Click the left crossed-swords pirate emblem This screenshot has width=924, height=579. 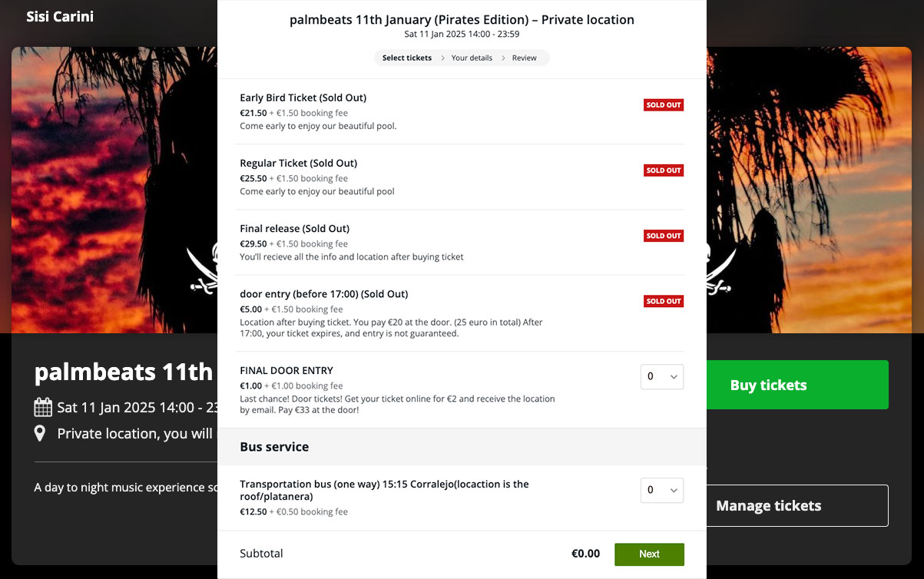pyautogui.click(x=205, y=271)
